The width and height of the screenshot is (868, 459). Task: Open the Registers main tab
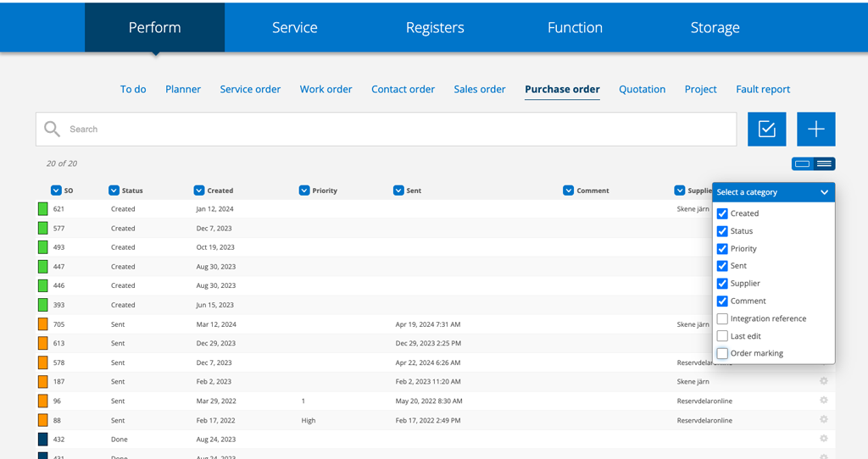(435, 28)
